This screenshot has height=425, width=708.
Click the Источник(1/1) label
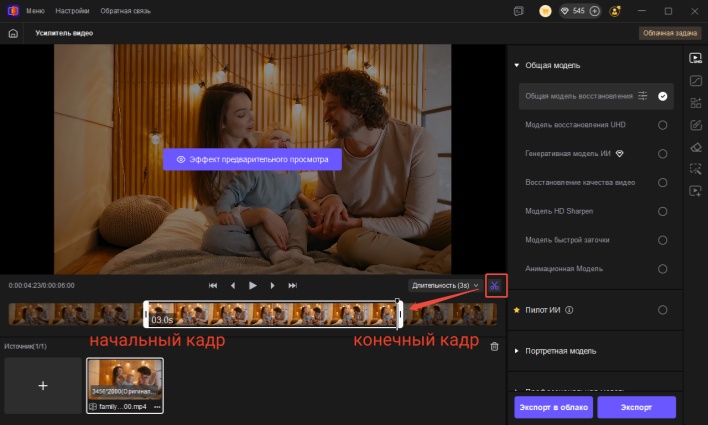point(25,346)
